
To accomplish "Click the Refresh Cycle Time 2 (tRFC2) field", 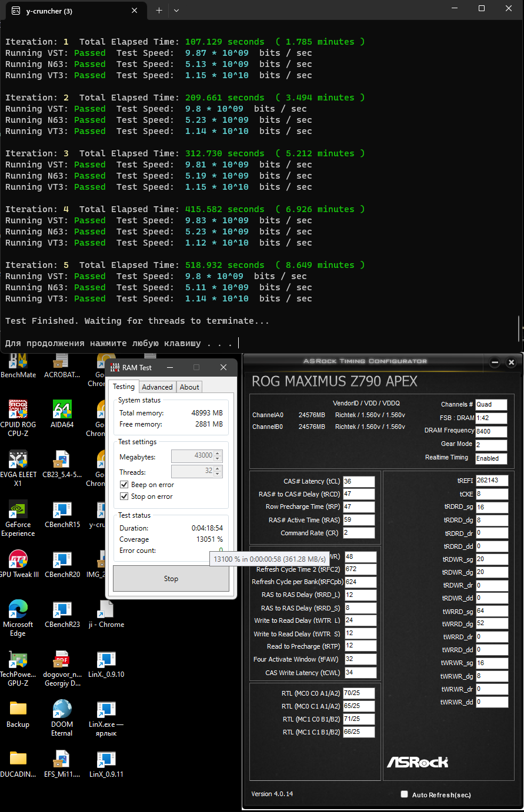I will [x=360, y=569].
